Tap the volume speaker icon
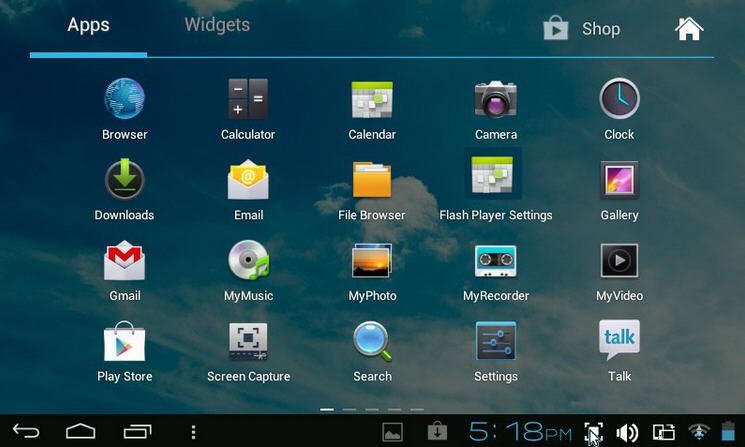 pos(627,433)
